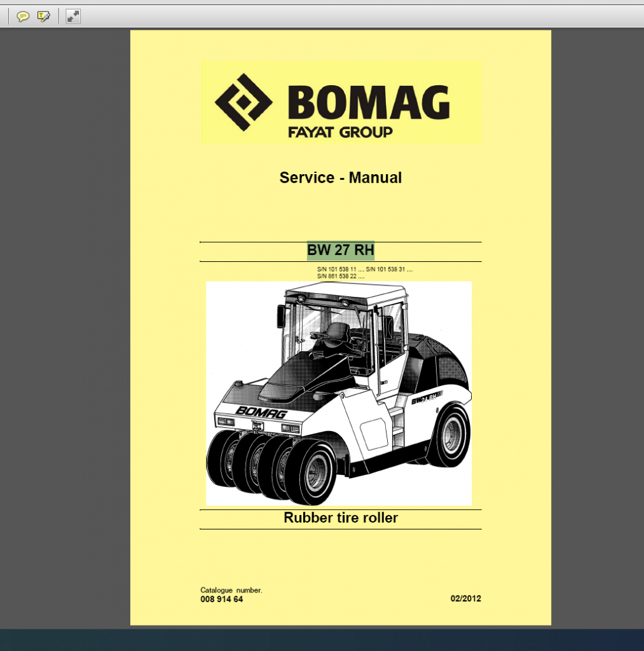
Task: Click the Service - Manual heading
Action: [341, 178]
